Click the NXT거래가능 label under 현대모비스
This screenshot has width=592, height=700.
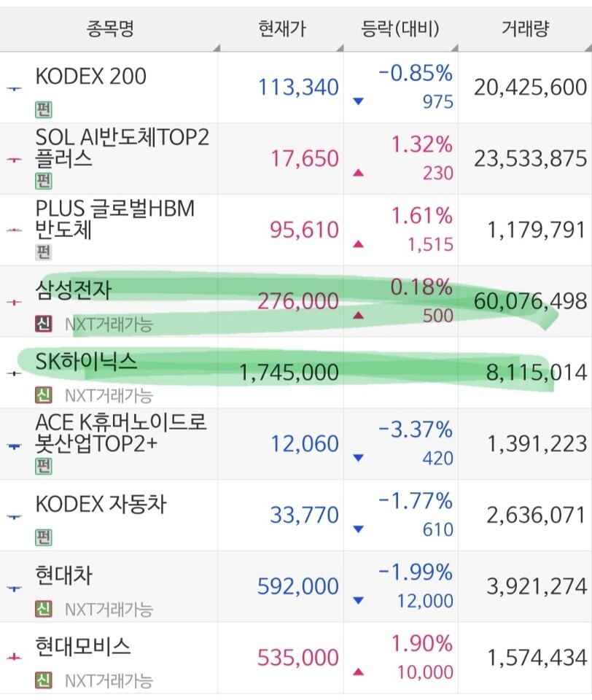109,681
